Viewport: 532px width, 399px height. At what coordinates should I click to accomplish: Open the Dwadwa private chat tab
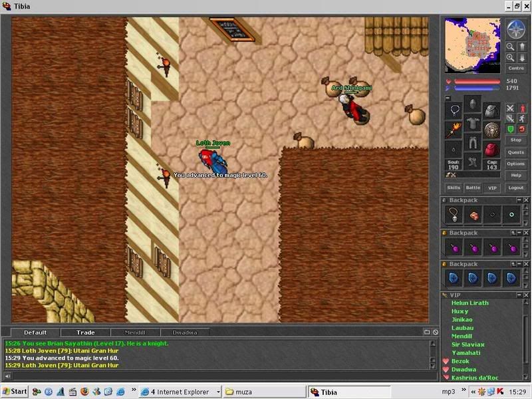pos(185,332)
